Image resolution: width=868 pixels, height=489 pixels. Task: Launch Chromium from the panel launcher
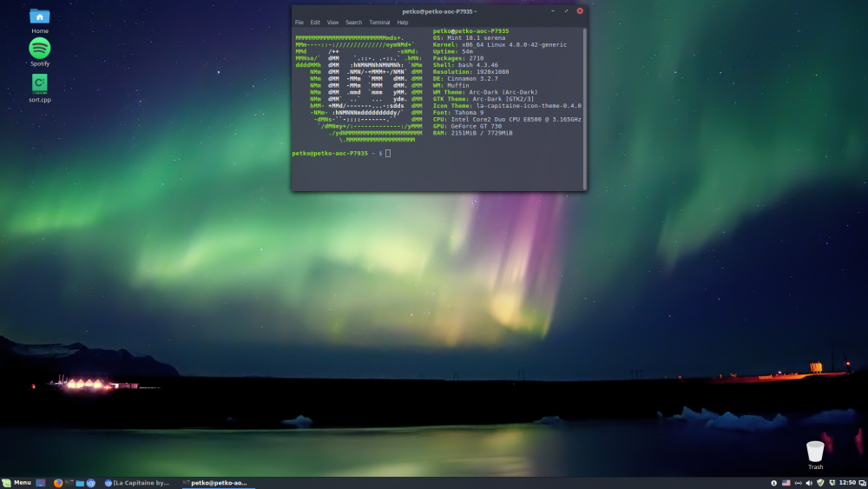point(91,483)
